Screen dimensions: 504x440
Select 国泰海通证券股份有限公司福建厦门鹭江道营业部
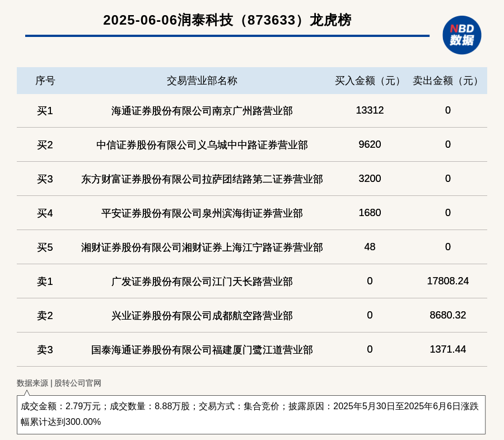202,350
